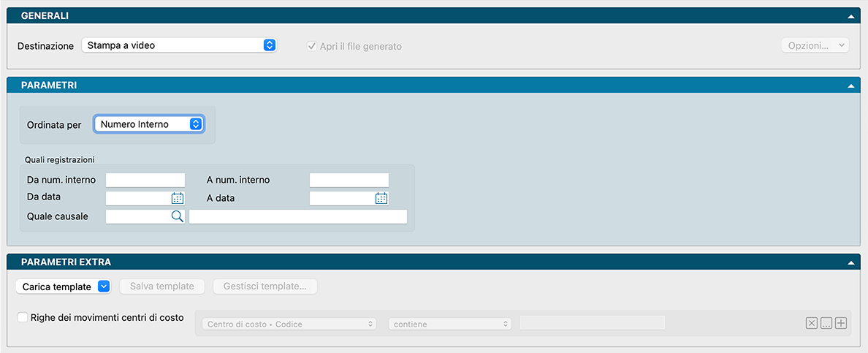Viewport: 868px width, 353px height.
Task: Click the Gestisci template button
Action: point(264,286)
